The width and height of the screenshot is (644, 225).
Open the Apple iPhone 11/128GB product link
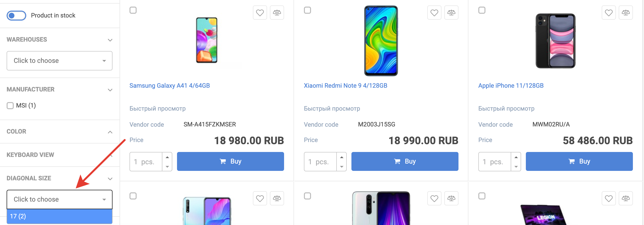tap(511, 86)
